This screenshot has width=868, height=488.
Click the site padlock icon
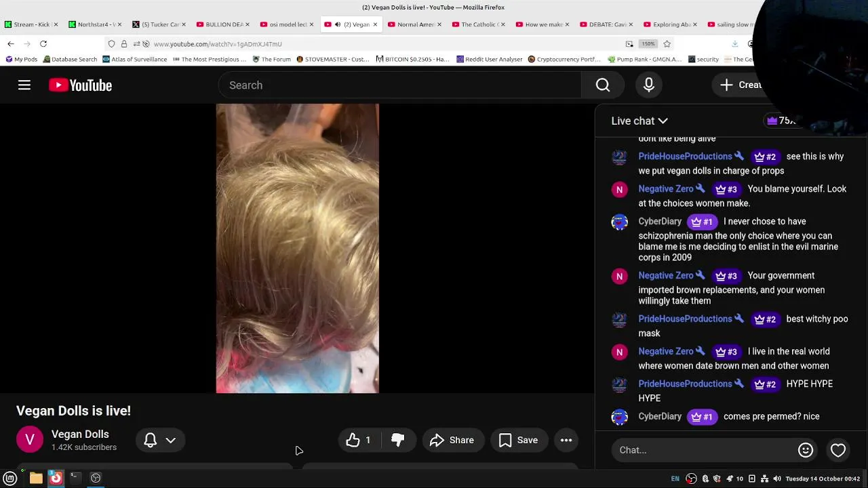[123, 43]
